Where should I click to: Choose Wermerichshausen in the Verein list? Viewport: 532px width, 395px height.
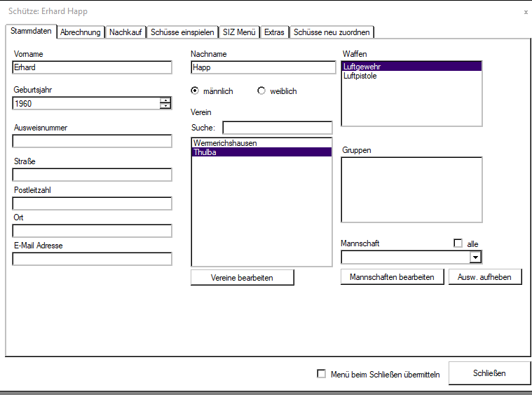[225, 143]
